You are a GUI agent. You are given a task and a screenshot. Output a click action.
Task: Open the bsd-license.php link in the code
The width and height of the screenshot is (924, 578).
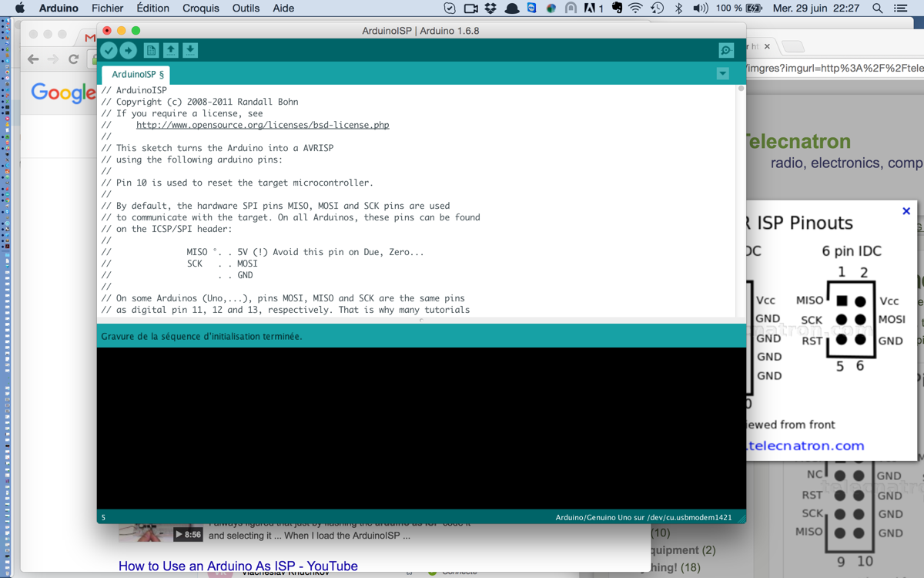(x=263, y=125)
